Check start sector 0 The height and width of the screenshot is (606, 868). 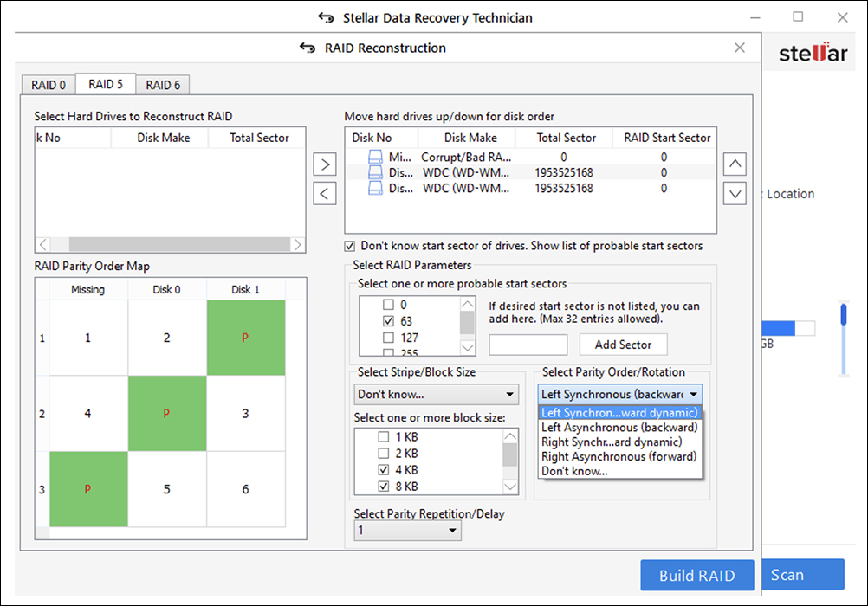pos(389,305)
